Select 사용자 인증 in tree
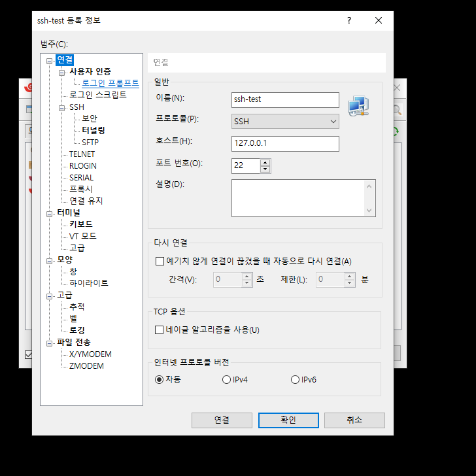 pyautogui.click(x=90, y=72)
